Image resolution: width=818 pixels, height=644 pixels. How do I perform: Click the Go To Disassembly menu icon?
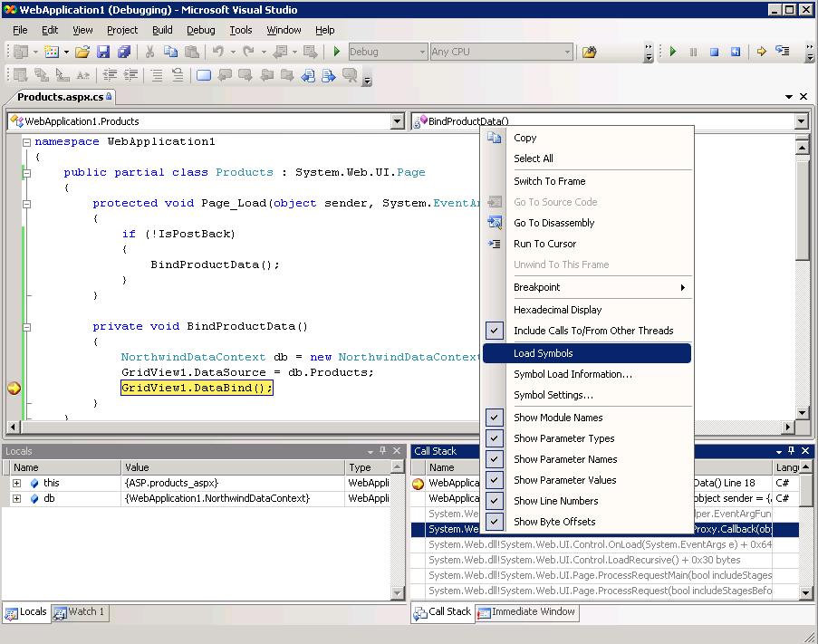pyautogui.click(x=494, y=223)
